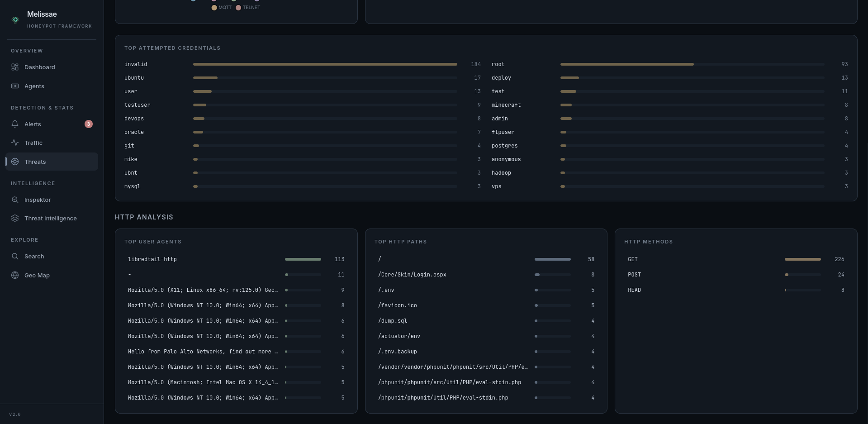Click the Dashboard grid icon
Screen dimensions: 868x424
pyautogui.click(x=15, y=67)
